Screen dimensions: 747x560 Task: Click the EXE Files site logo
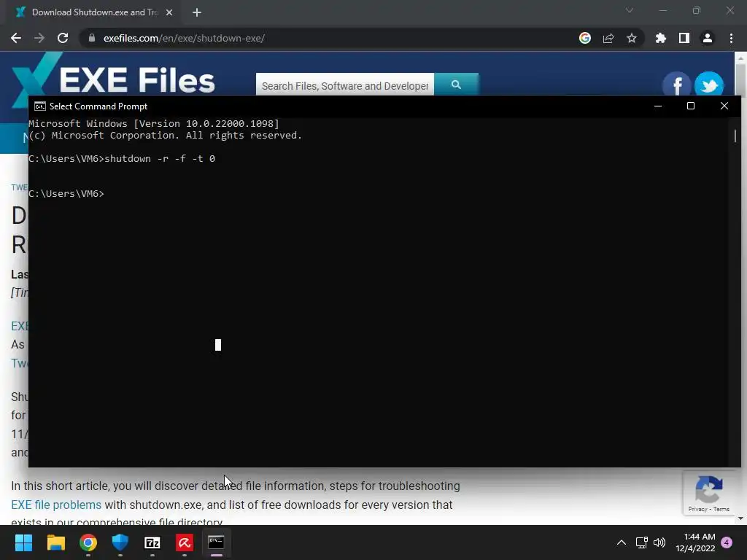(113, 79)
